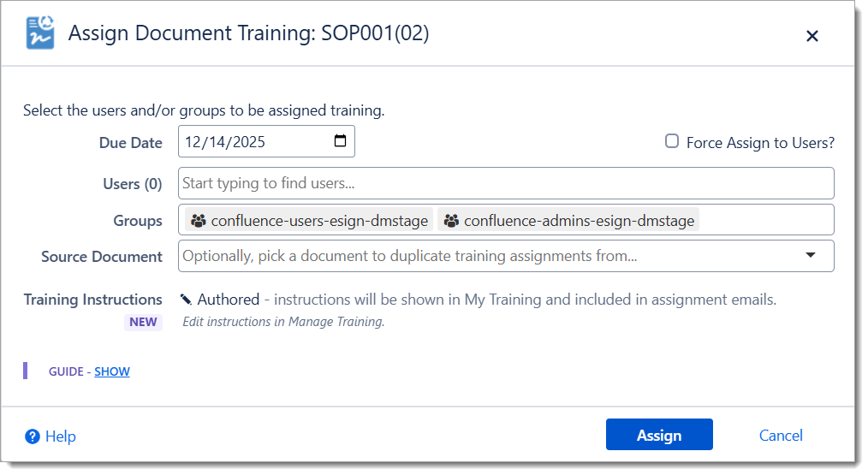Click the eSign document icon in the header
The image size is (868, 475).
click(40, 33)
